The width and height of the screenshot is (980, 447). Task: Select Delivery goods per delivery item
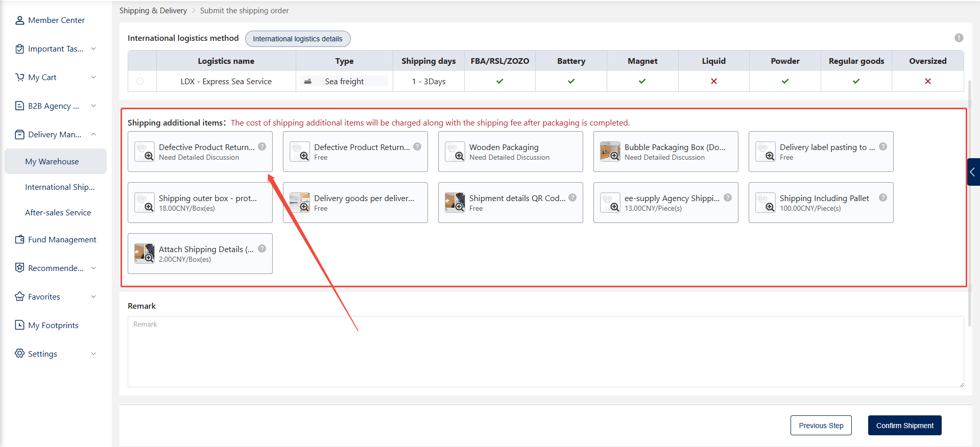pyautogui.click(x=355, y=203)
